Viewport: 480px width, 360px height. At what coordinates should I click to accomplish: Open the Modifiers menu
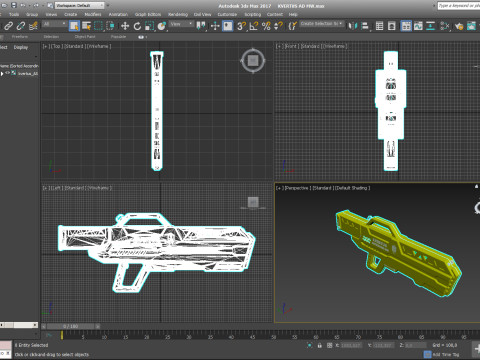(x=93, y=14)
